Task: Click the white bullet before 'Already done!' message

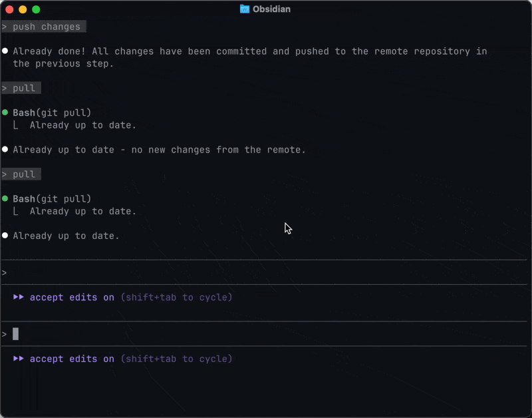Action: [x=5, y=51]
